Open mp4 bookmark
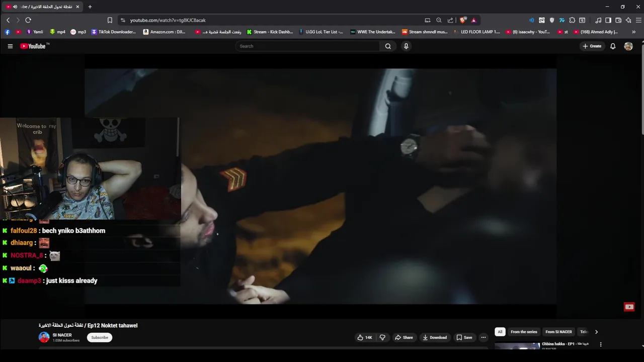 (57, 32)
